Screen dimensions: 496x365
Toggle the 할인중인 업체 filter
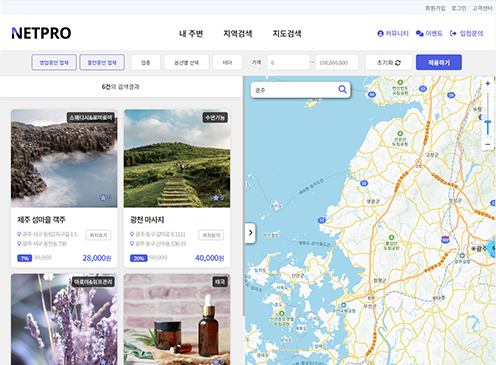click(x=102, y=62)
